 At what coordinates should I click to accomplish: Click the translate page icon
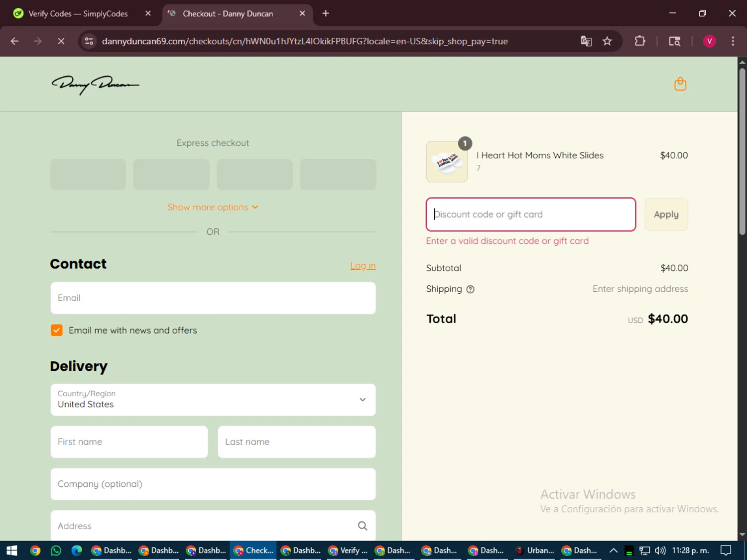(586, 41)
